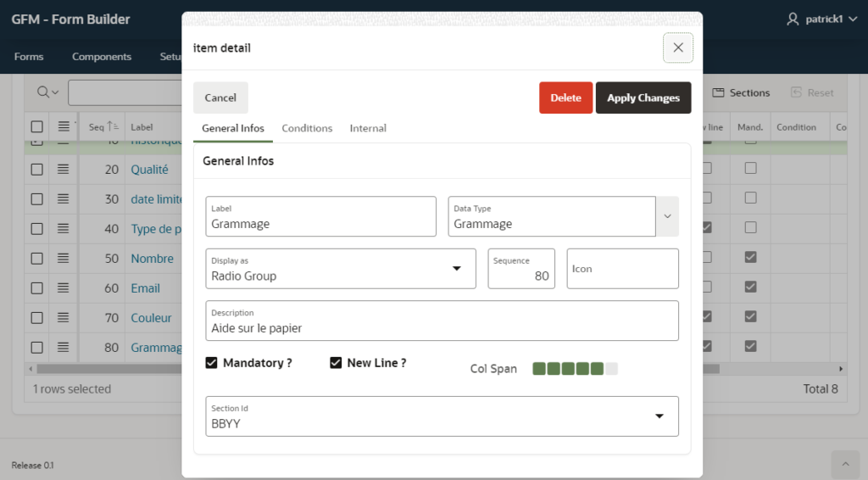The width and height of the screenshot is (868, 480).
Task: Toggle the Mand. checkbox in the Qualité row
Action: tap(751, 168)
